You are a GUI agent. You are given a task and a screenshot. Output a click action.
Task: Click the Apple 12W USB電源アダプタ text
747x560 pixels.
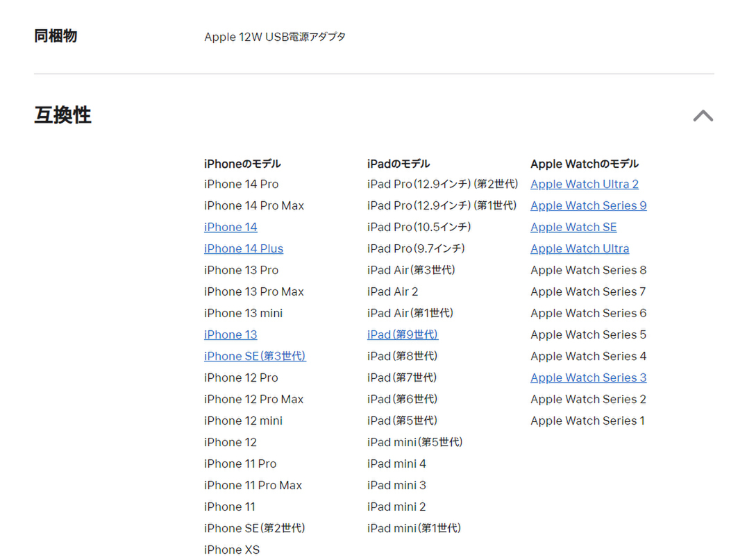point(275,37)
